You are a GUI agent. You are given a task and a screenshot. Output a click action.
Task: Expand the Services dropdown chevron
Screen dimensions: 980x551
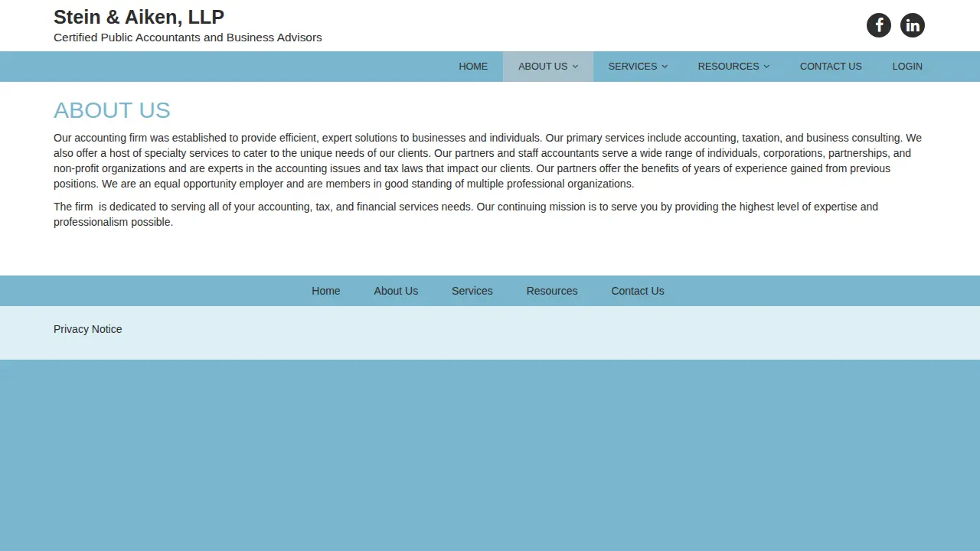665,67
